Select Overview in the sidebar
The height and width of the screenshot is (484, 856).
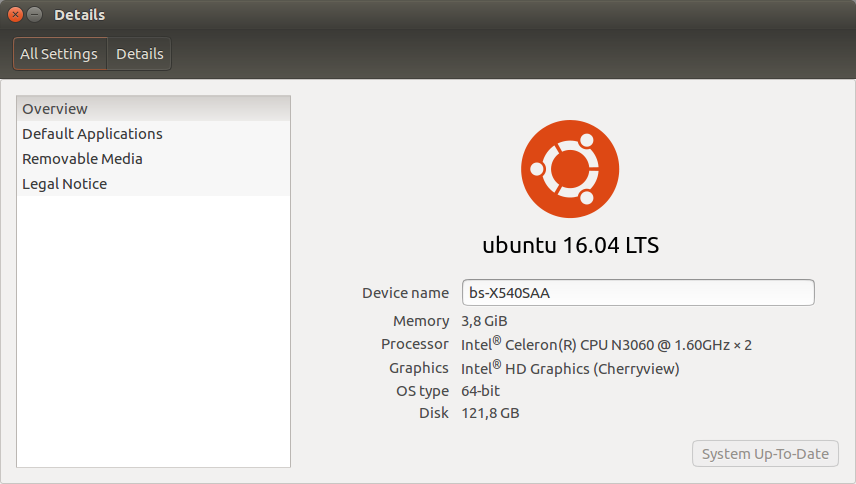click(153, 109)
